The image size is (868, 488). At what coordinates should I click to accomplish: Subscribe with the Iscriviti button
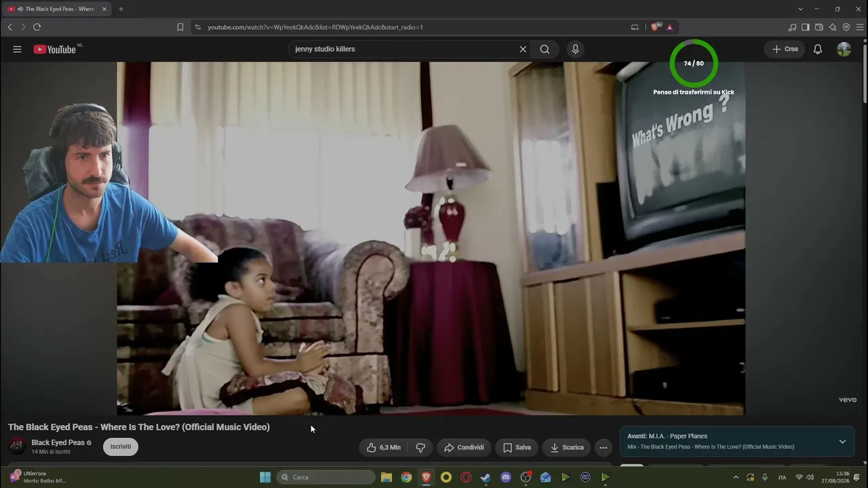pos(121,447)
